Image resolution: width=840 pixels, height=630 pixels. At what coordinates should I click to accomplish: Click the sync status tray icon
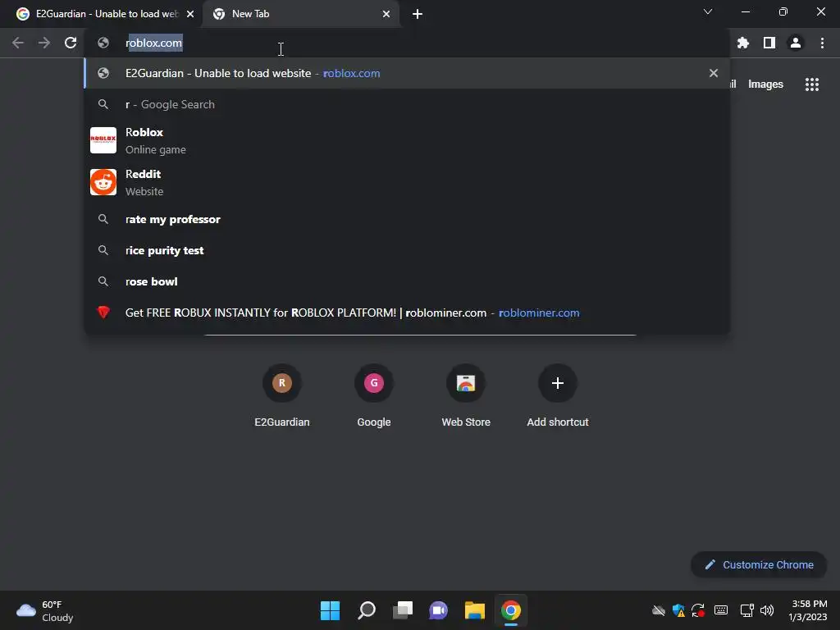coord(697,610)
